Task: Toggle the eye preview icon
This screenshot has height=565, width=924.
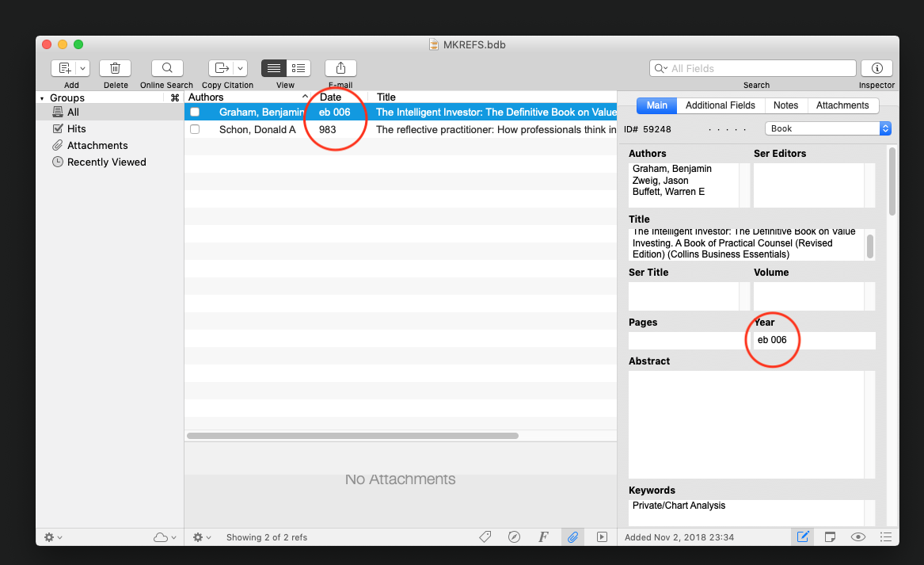Action: pos(858,536)
